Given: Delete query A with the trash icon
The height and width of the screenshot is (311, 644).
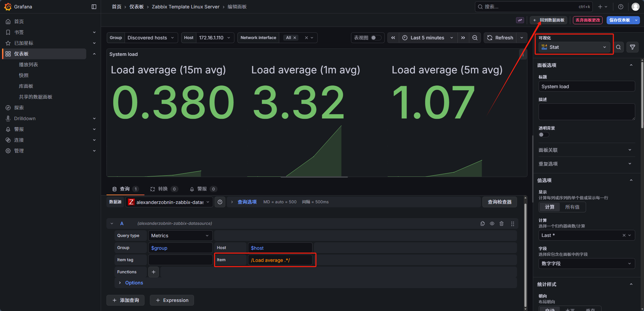Looking at the screenshot, I should pos(502,223).
